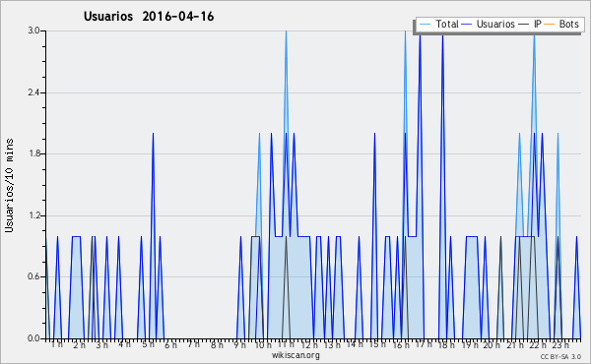Image resolution: width=591 pixels, height=364 pixels.
Task: Click the 'Bots' legend entry
Action: (568, 24)
